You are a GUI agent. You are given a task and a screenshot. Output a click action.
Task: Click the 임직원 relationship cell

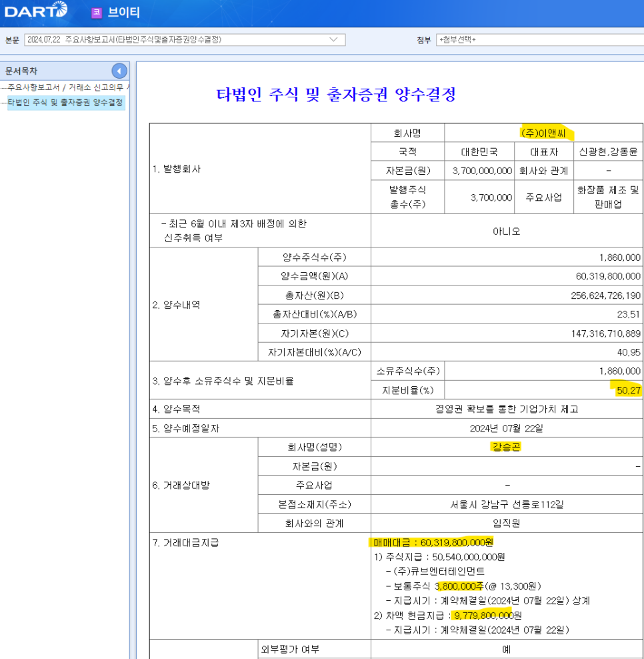507,523
